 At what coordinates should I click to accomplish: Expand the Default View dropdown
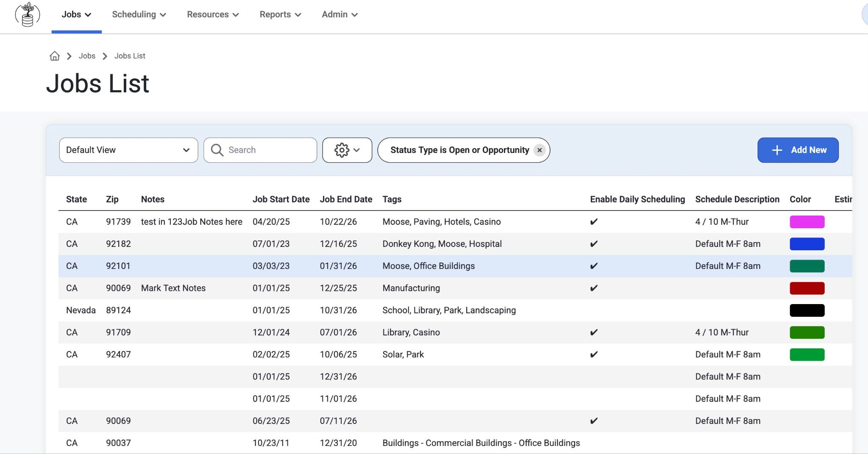click(128, 150)
